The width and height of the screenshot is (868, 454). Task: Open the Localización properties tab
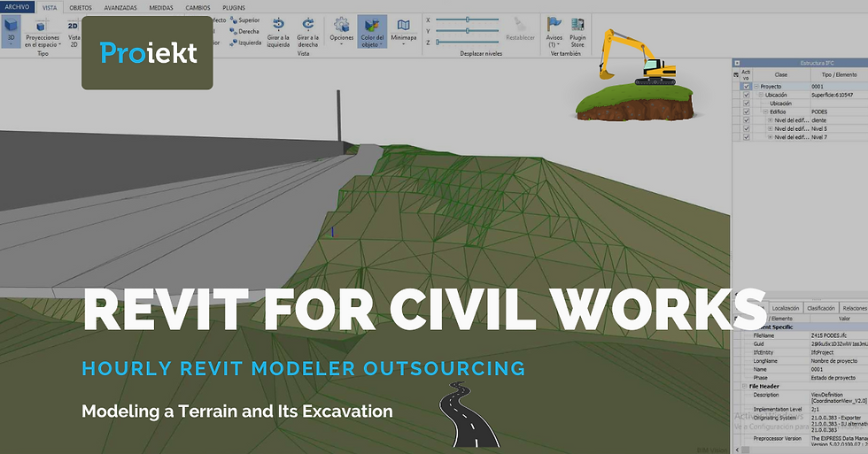pyautogui.click(x=785, y=308)
